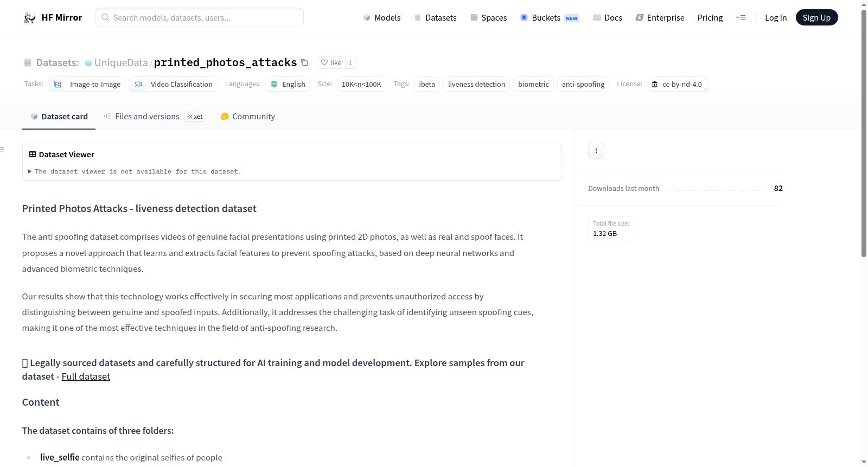
Task: Open the Docs page
Action: pos(608,17)
